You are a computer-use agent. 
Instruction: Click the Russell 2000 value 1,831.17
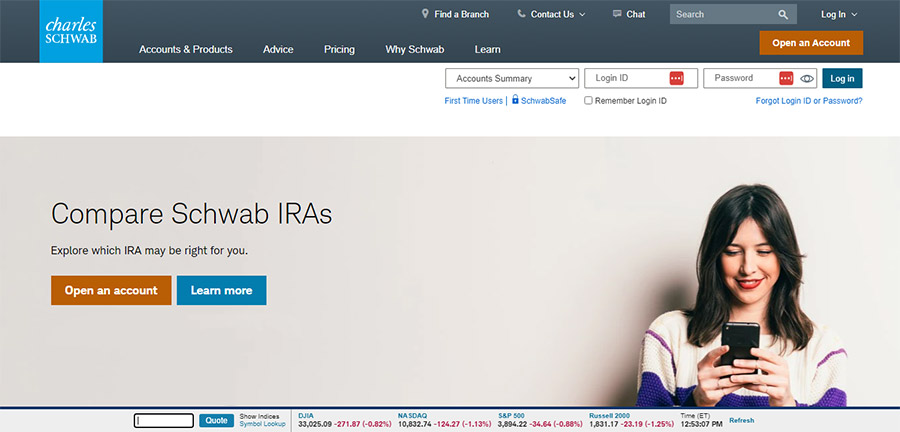[604, 424]
